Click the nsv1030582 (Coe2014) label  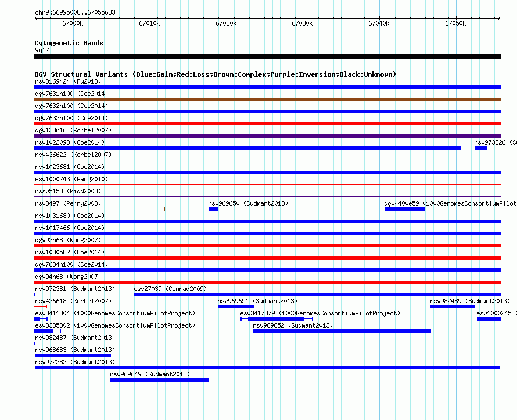(70, 252)
